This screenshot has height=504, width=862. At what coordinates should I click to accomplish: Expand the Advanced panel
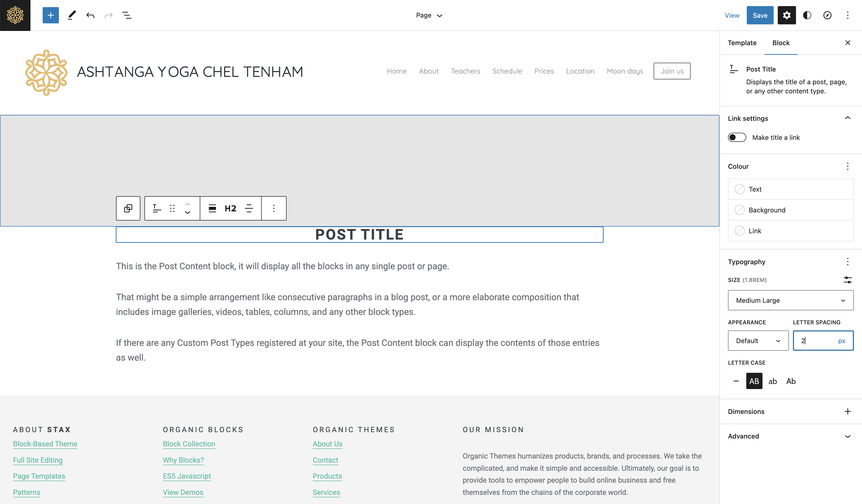coord(790,436)
